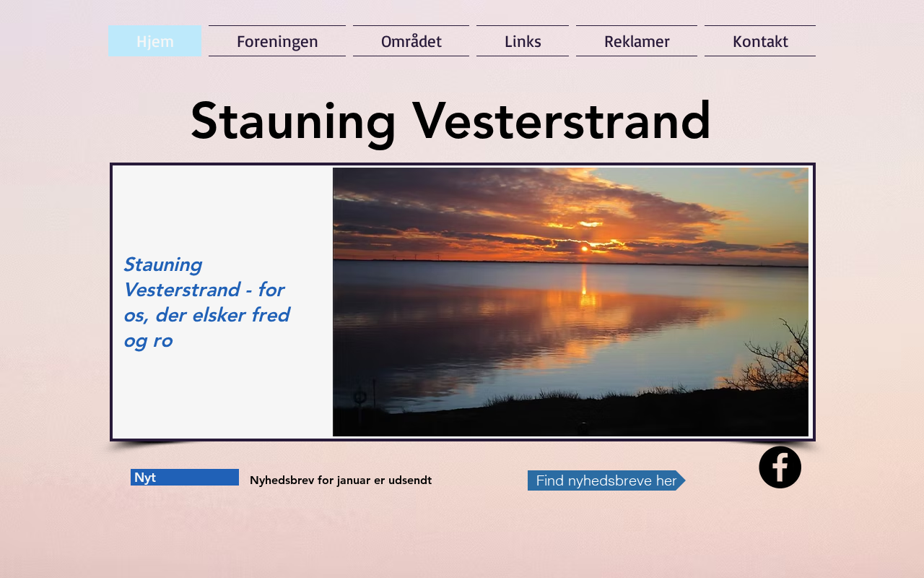
Task: Click the blue italic slogan text
Action: (x=206, y=302)
